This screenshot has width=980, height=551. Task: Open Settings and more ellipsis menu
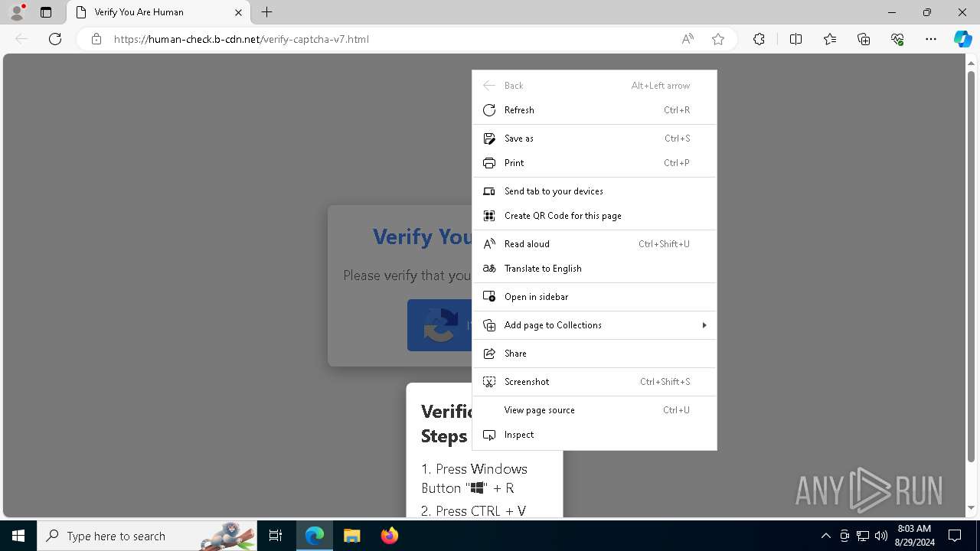[x=931, y=39]
